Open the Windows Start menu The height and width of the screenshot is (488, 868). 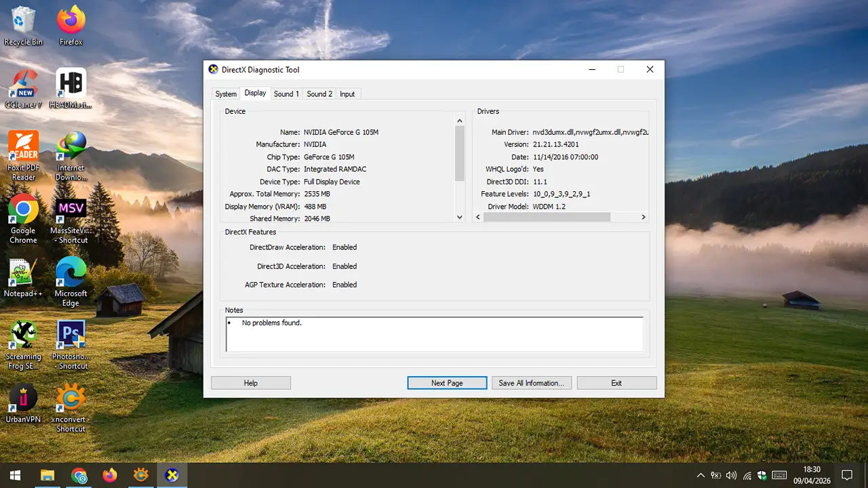click(15, 475)
